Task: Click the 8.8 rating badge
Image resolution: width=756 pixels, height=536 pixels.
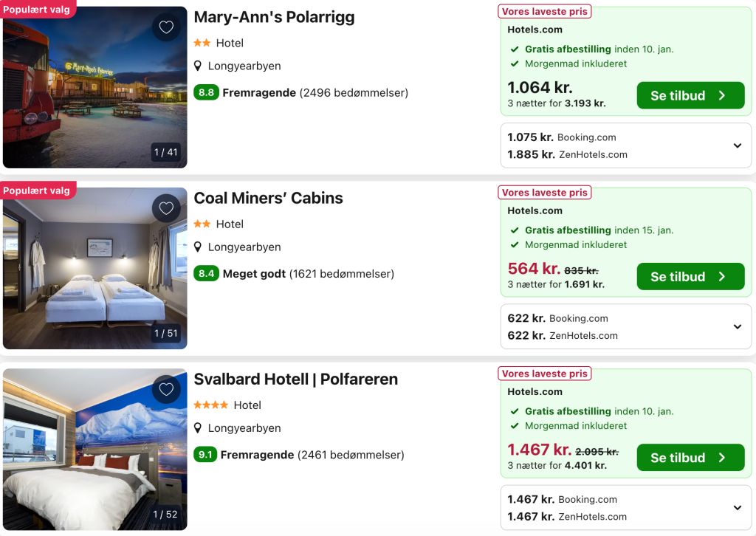Action: tap(206, 92)
